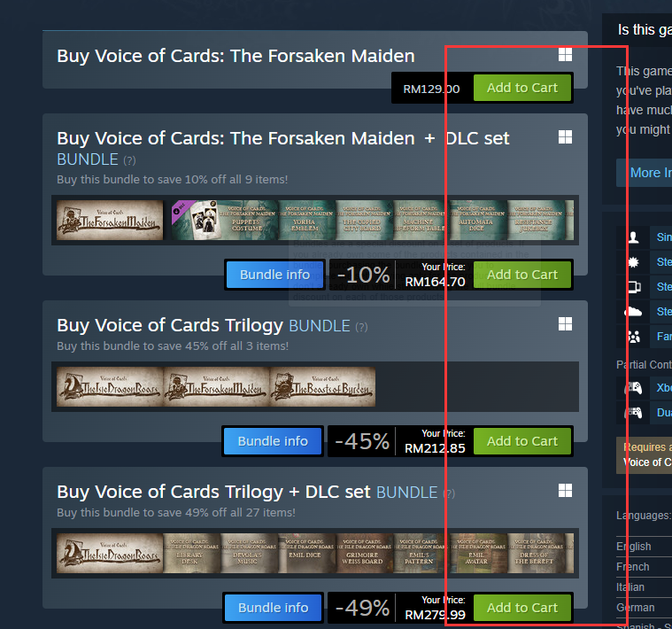Open Bundle info for the -10% bundle
Image resolution: width=672 pixels, height=629 pixels.
tap(274, 275)
